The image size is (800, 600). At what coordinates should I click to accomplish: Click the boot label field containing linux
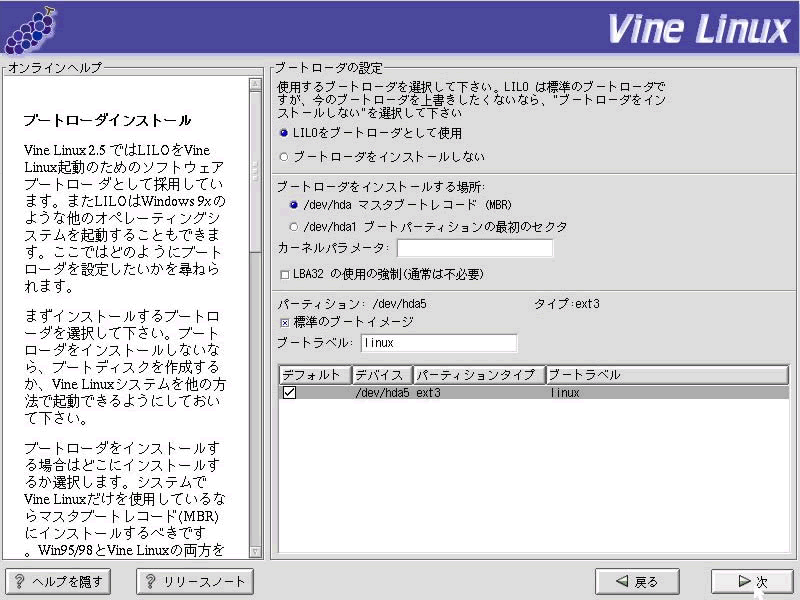click(x=439, y=343)
